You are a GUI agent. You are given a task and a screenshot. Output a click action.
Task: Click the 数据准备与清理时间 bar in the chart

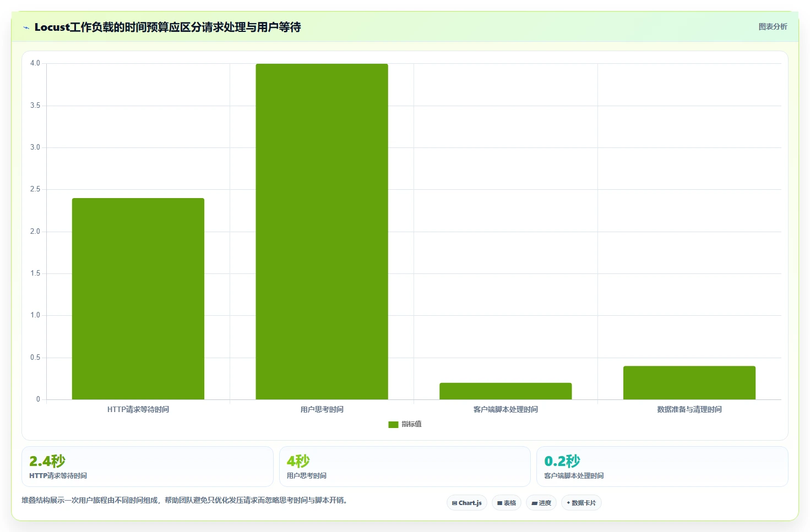pyautogui.click(x=689, y=383)
